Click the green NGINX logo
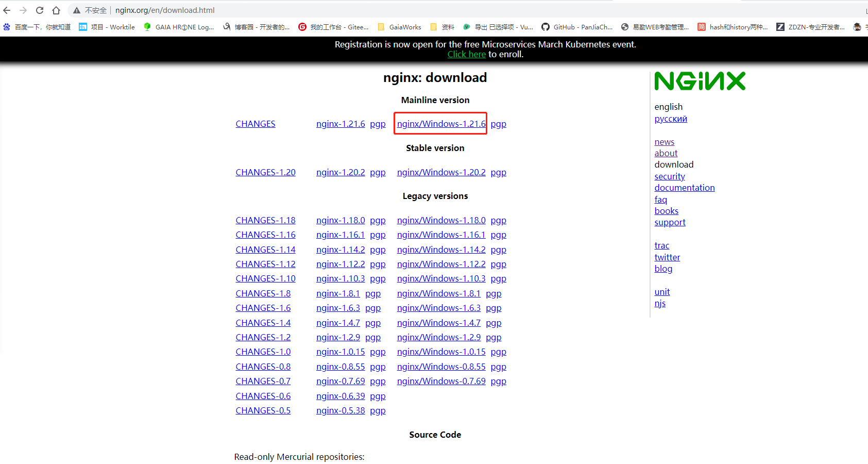This screenshot has height=464, width=868. [700, 81]
